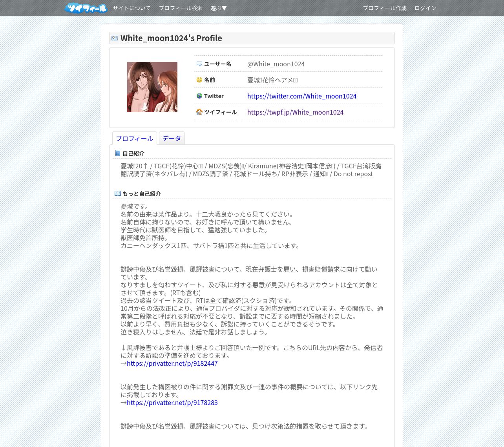Switch to the データ tab
This screenshot has width=504, height=447.
click(x=172, y=138)
